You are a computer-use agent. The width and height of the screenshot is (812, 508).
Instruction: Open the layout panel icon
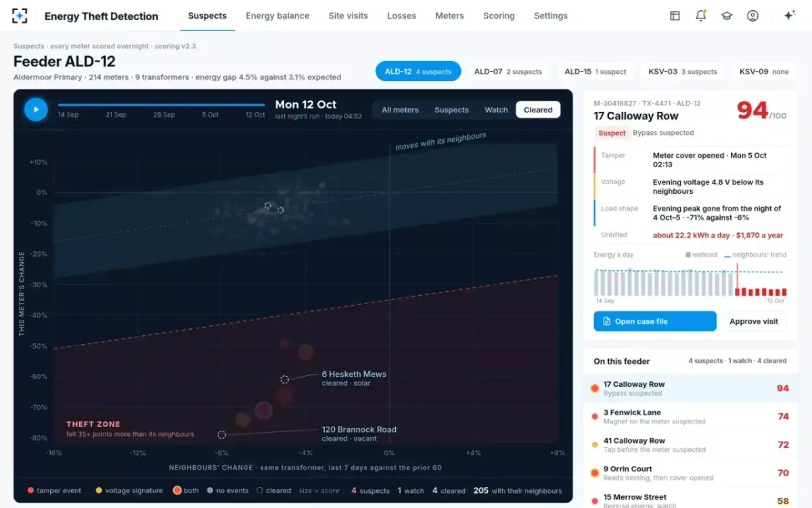[x=675, y=16]
